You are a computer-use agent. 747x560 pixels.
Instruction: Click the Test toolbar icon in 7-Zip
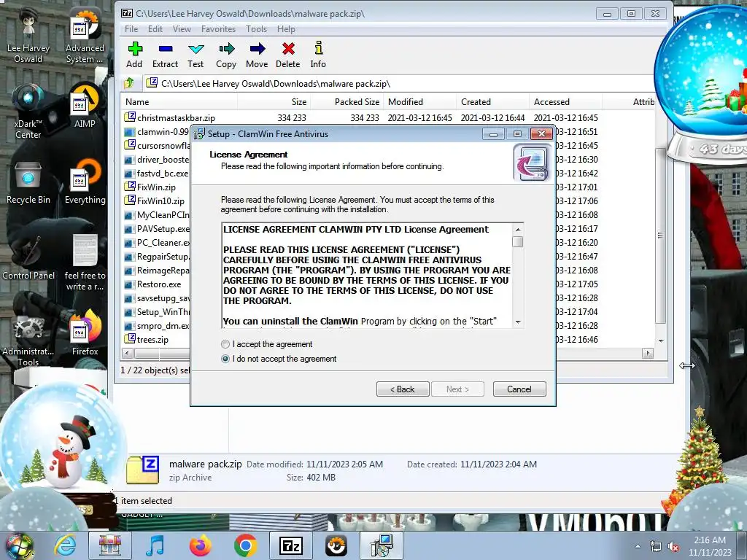point(196,55)
